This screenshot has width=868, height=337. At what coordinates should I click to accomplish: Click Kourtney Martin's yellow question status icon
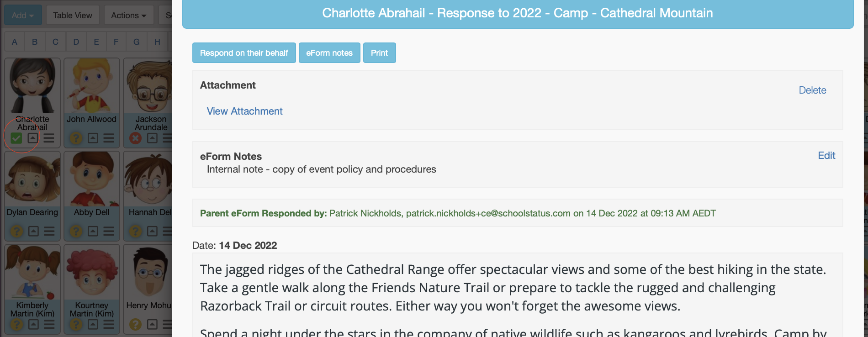[x=76, y=324]
